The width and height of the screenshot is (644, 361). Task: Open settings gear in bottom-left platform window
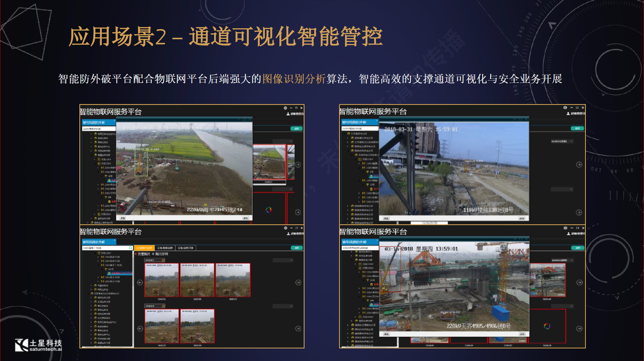(285, 228)
